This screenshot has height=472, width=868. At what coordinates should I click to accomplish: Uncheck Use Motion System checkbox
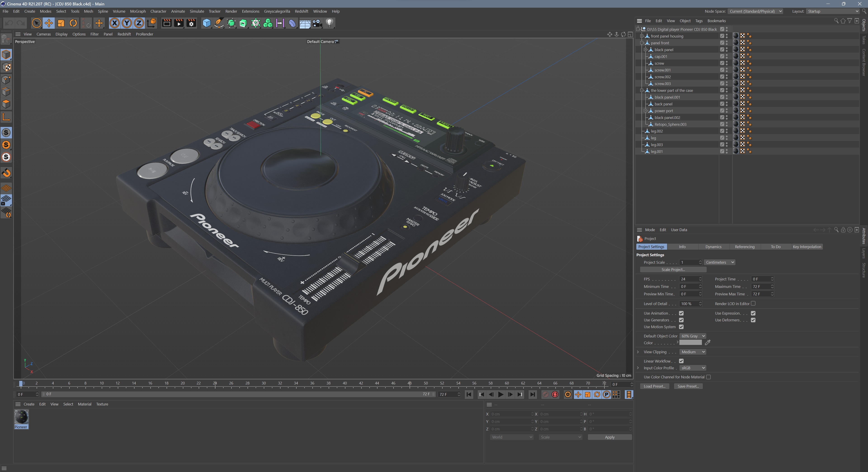(681, 327)
